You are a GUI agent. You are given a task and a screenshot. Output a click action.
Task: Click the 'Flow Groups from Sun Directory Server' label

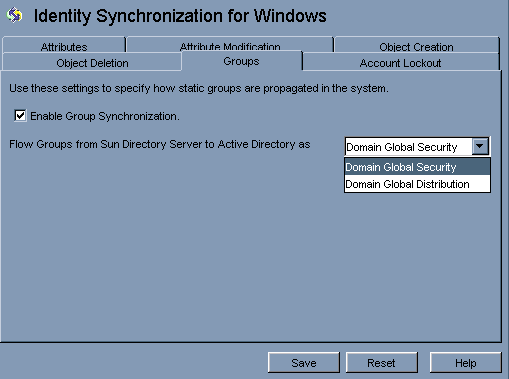coord(160,144)
